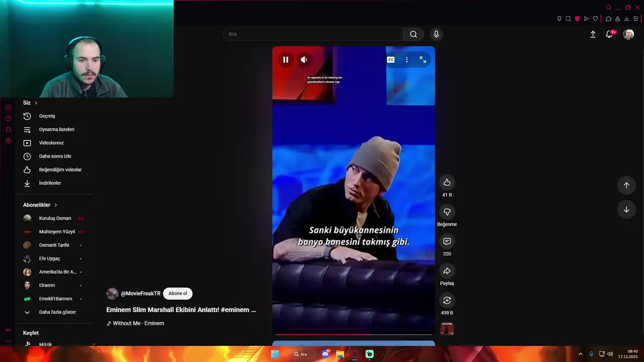Open the extensions cube icon in browser toolbar
Screen dimensions: 644x362
point(608,19)
